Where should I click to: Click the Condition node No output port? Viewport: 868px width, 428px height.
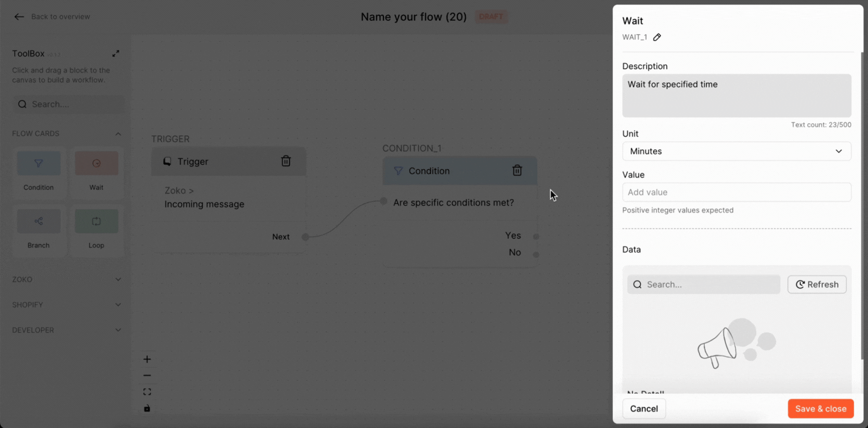click(536, 254)
